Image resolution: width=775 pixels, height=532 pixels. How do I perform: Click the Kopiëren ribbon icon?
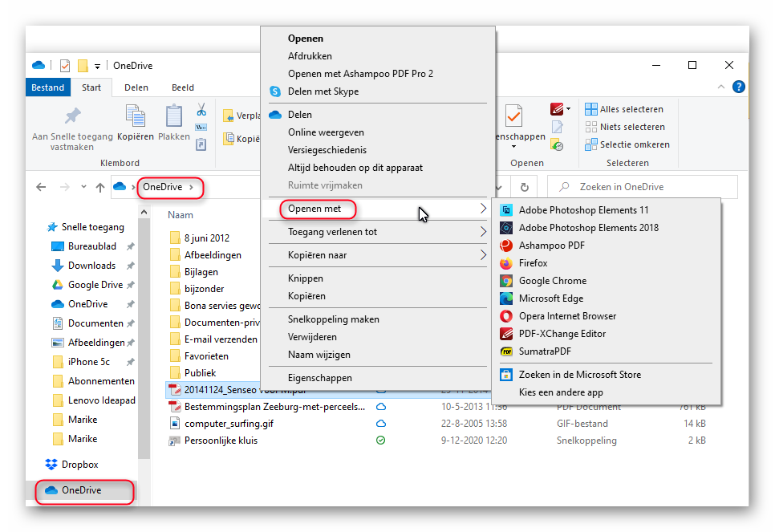tap(135, 116)
